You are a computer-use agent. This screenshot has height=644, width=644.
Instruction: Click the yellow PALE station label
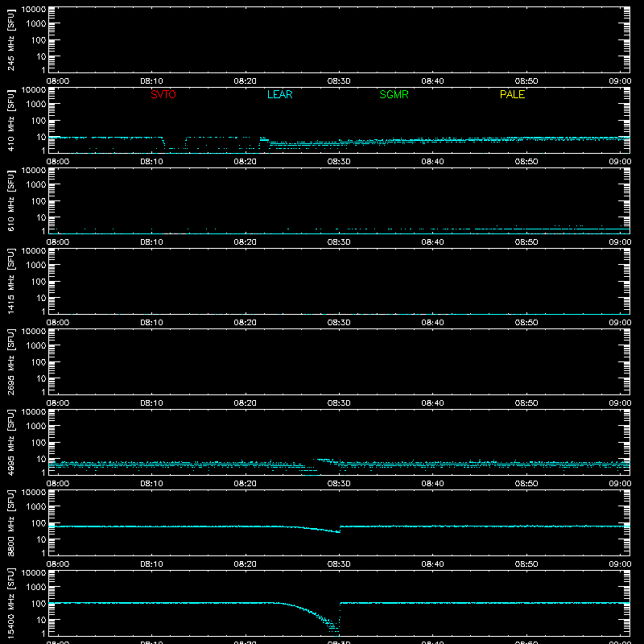tap(512, 94)
